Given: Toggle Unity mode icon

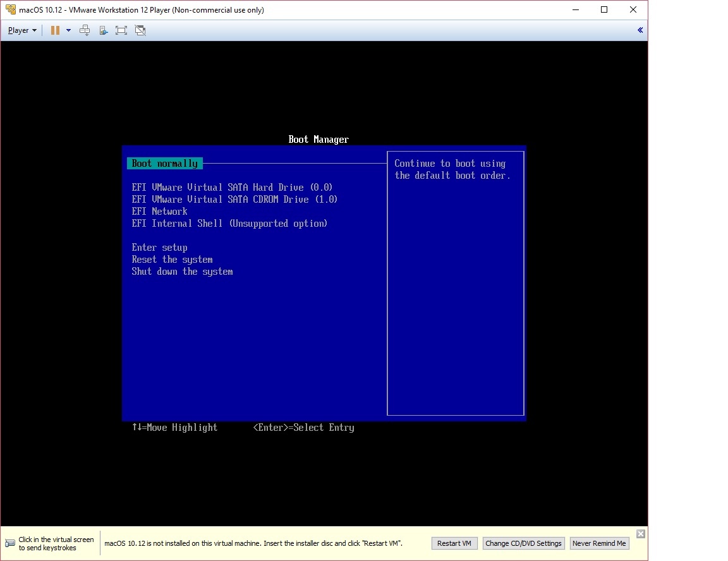Looking at the screenshot, I should coord(140,30).
